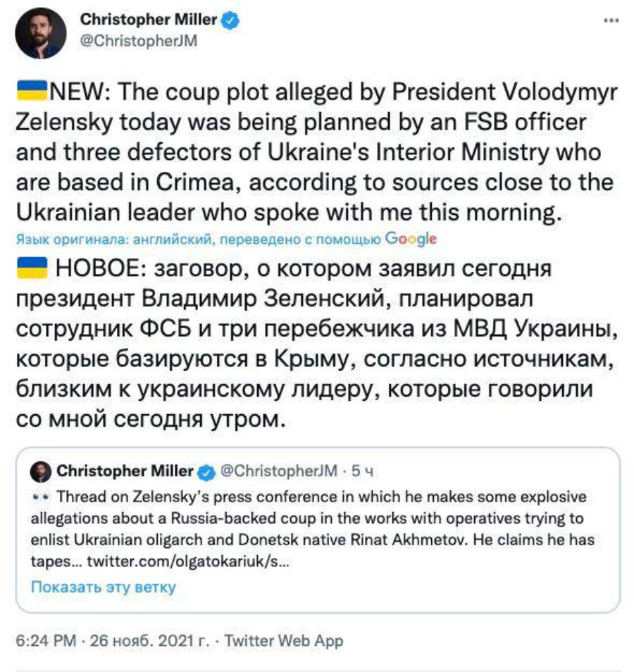Click Christopher Miller's large profile avatar

tap(40, 32)
